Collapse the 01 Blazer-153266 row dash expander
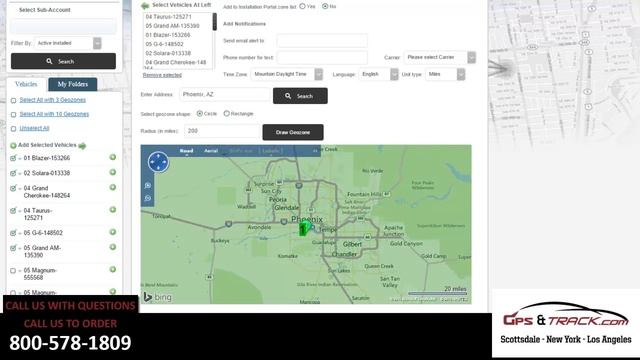This screenshot has width=640, height=360. (x=20, y=158)
